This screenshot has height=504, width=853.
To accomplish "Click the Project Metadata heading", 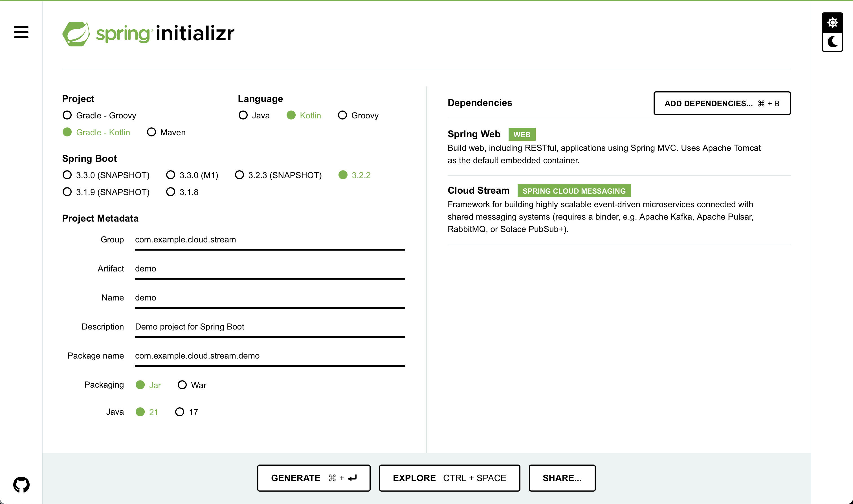I will point(100,218).
